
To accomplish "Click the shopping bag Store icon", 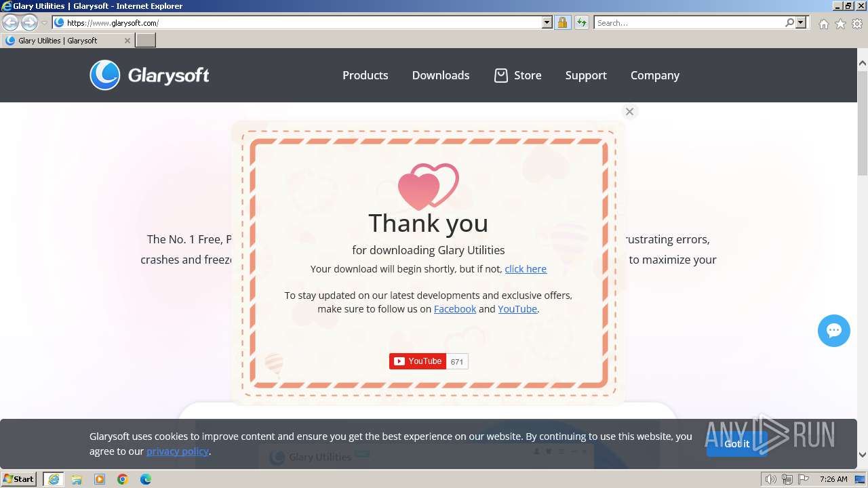I will pyautogui.click(x=500, y=75).
